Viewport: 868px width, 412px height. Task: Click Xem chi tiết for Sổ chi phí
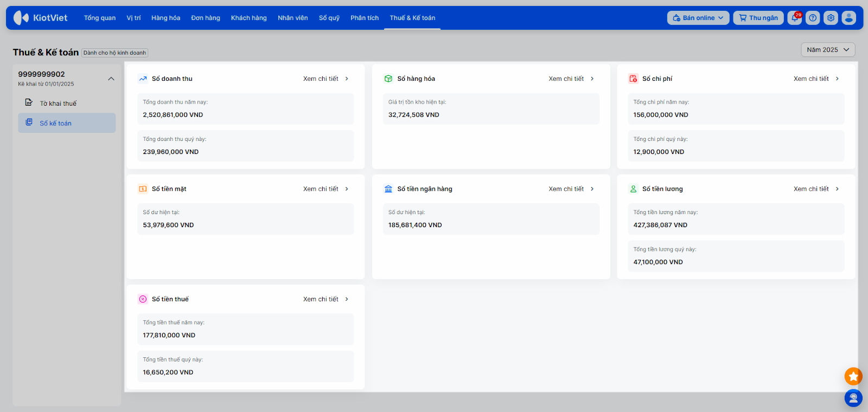(811, 79)
